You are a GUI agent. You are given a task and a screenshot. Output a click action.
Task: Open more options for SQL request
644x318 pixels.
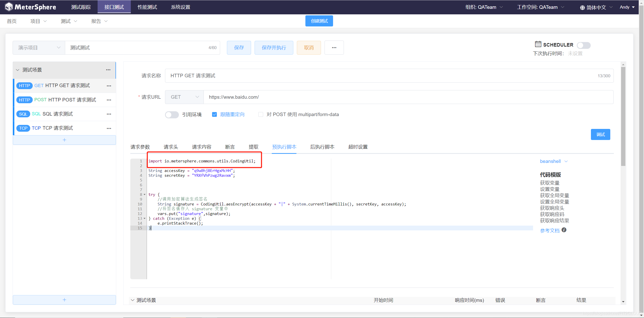[x=109, y=114]
